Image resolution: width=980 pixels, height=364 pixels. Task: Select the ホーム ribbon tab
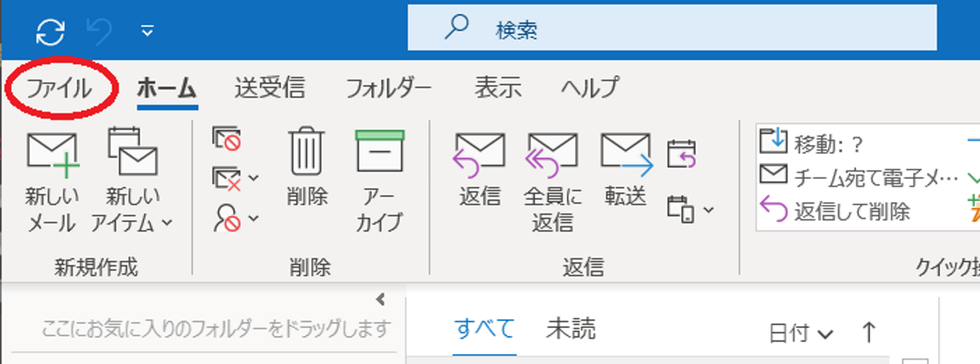click(166, 89)
